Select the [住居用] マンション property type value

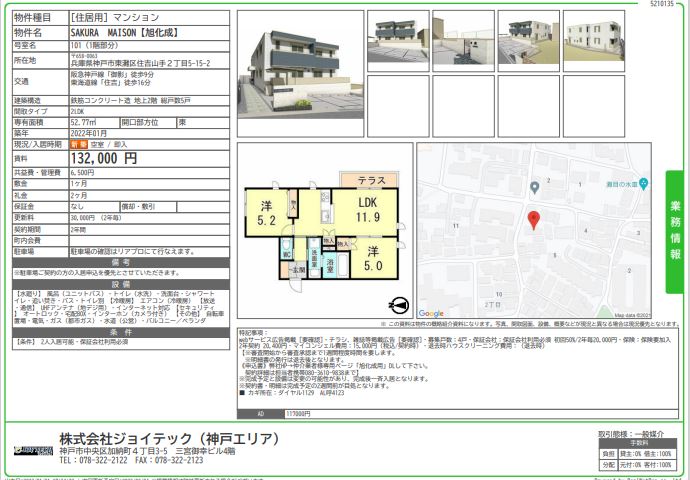point(114,18)
